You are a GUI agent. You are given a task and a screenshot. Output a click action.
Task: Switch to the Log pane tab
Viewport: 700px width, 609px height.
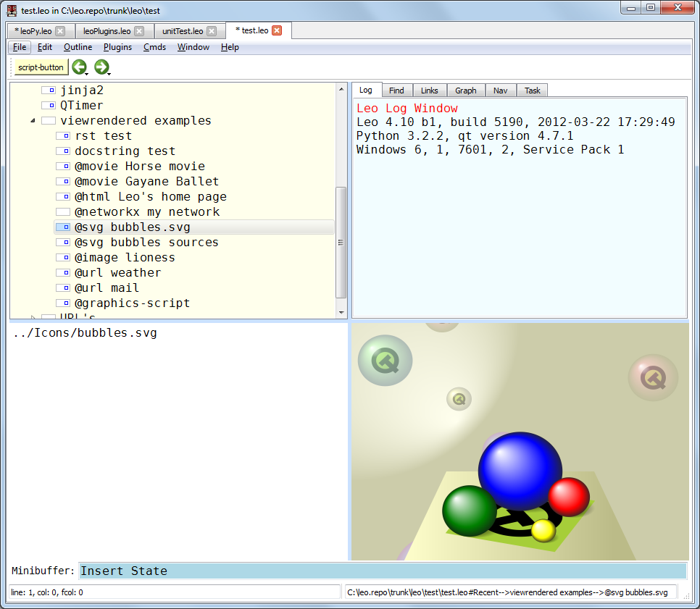click(x=366, y=90)
